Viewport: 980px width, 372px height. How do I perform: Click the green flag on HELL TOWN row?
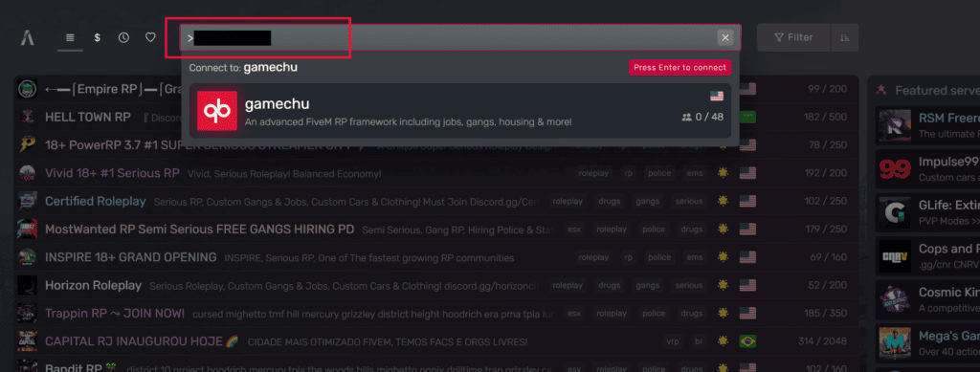point(747,117)
